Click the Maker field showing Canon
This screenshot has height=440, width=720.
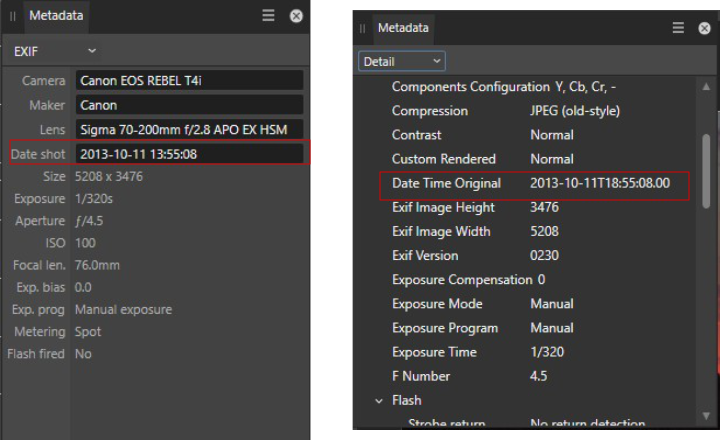click(x=189, y=105)
